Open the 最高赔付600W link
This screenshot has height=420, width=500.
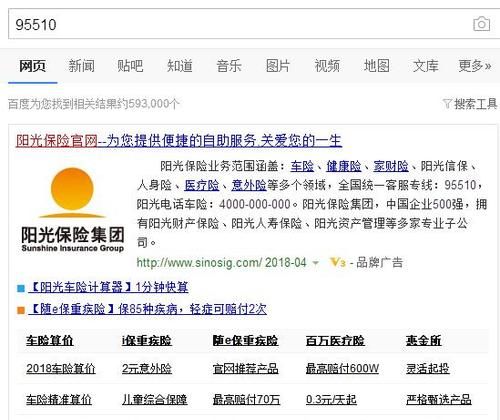pyautogui.click(x=342, y=368)
